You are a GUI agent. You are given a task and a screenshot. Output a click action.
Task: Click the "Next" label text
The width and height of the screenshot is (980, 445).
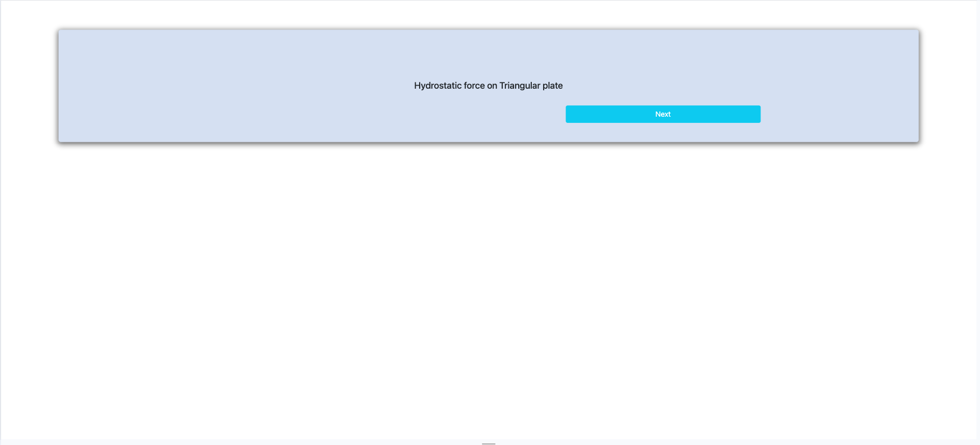pyautogui.click(x=662, y=114)
